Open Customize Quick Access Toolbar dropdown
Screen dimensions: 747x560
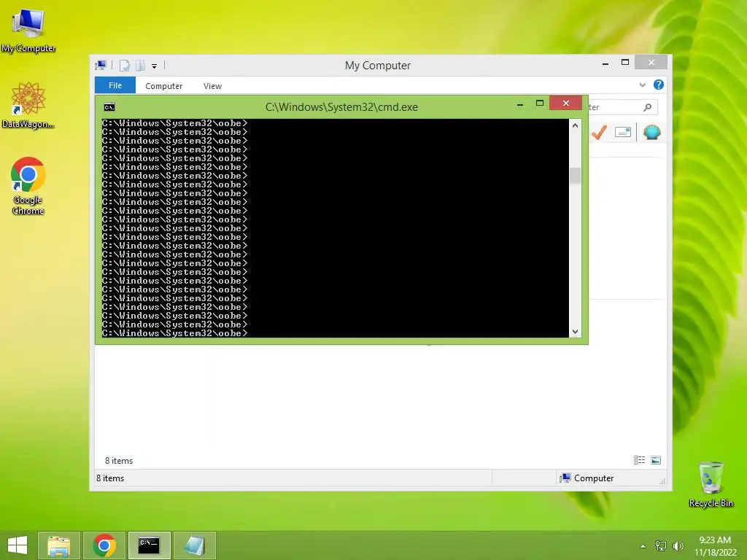click(155, 66)
